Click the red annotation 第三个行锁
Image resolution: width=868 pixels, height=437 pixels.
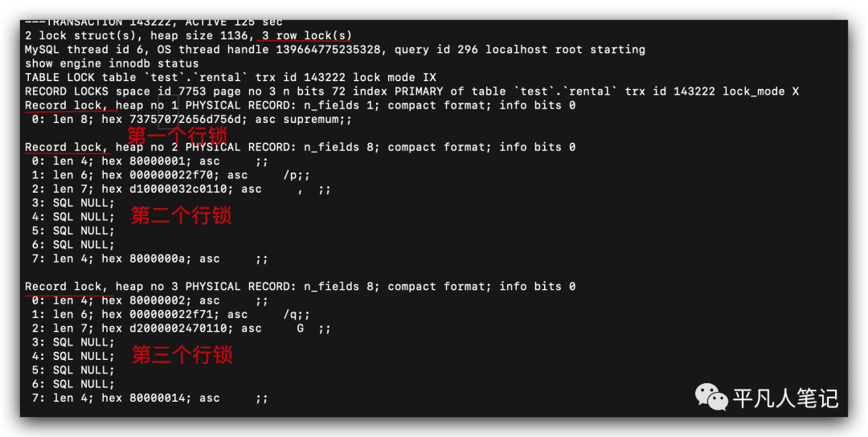(182, 355)
